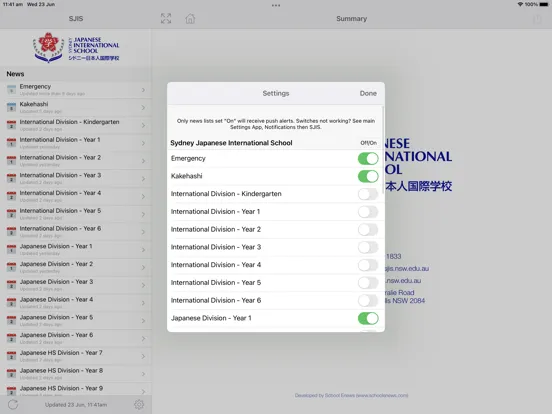Tap the battery icon in the status bar
Image resolution: width=552 pixels, height=414 pixels.
(x=544, y=4)
